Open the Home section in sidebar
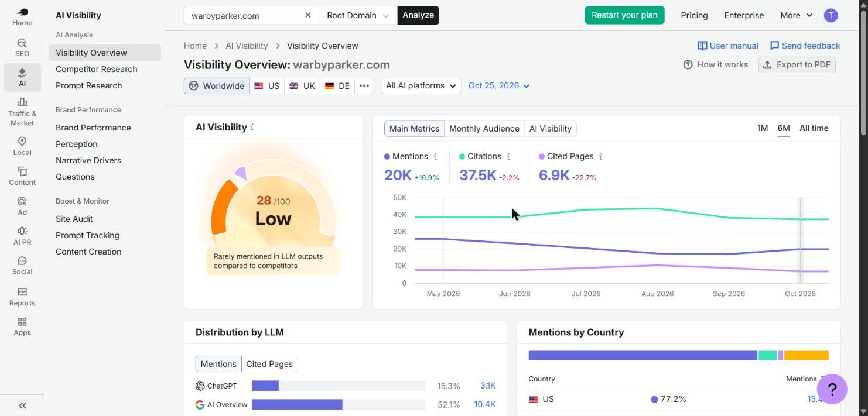The image size is (868, 416). point(22,17)
